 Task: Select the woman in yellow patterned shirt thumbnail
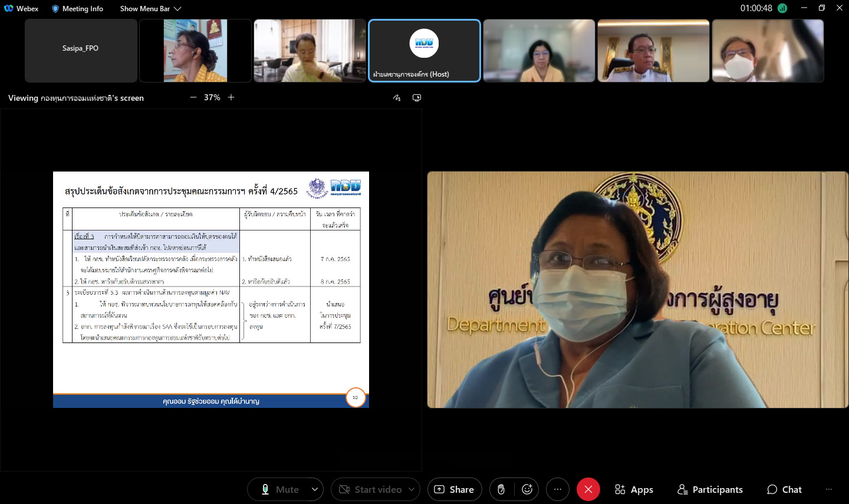click(195, 51)
